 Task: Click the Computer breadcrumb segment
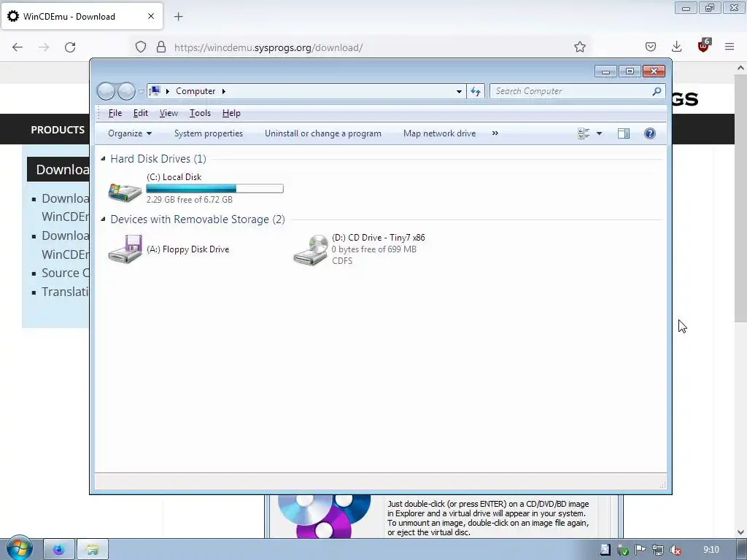196,91
